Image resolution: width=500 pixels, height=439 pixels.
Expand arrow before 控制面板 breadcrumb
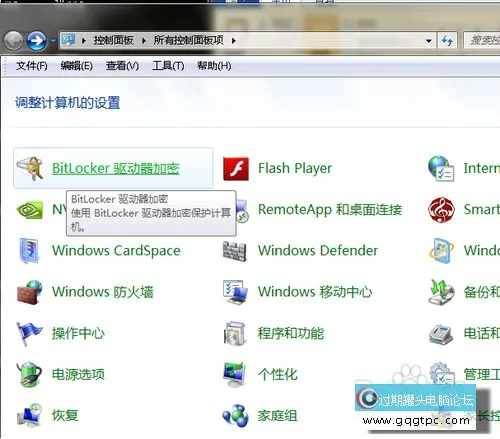[83, 41]
